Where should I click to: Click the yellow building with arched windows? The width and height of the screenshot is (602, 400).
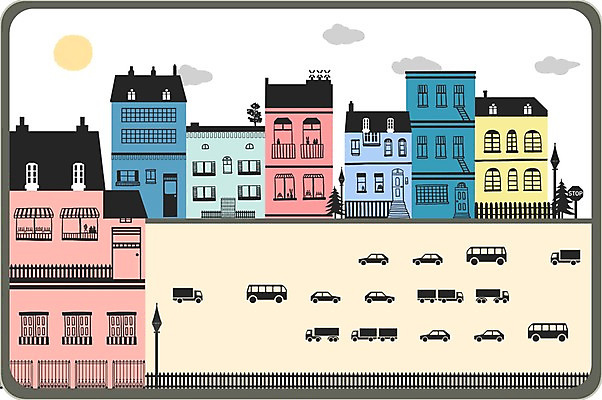pos(511,160)
